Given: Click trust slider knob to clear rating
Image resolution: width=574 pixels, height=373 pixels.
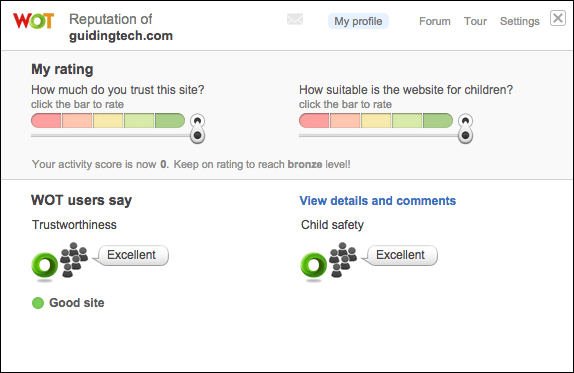Looking at the screenshot, I should (x=197, y=129).
